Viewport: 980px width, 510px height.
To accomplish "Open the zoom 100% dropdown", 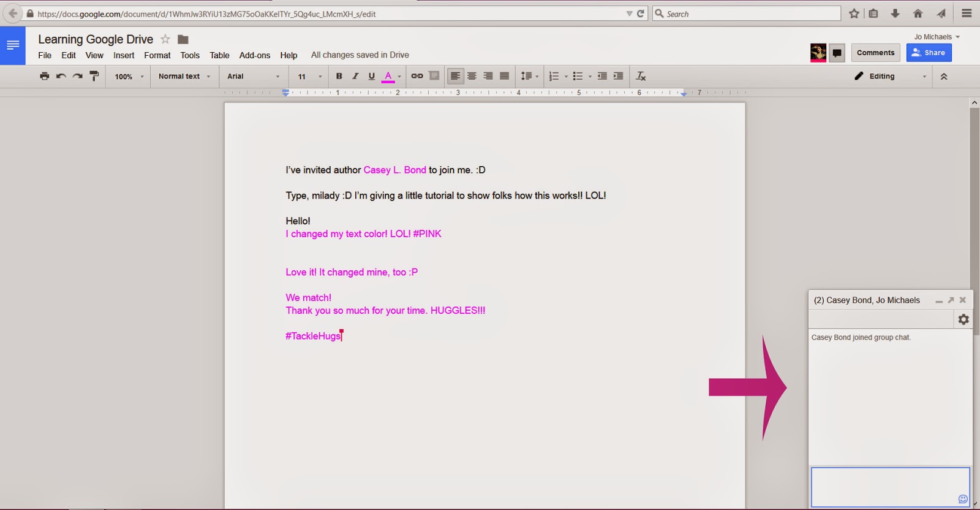I will [x=129, y=77].
